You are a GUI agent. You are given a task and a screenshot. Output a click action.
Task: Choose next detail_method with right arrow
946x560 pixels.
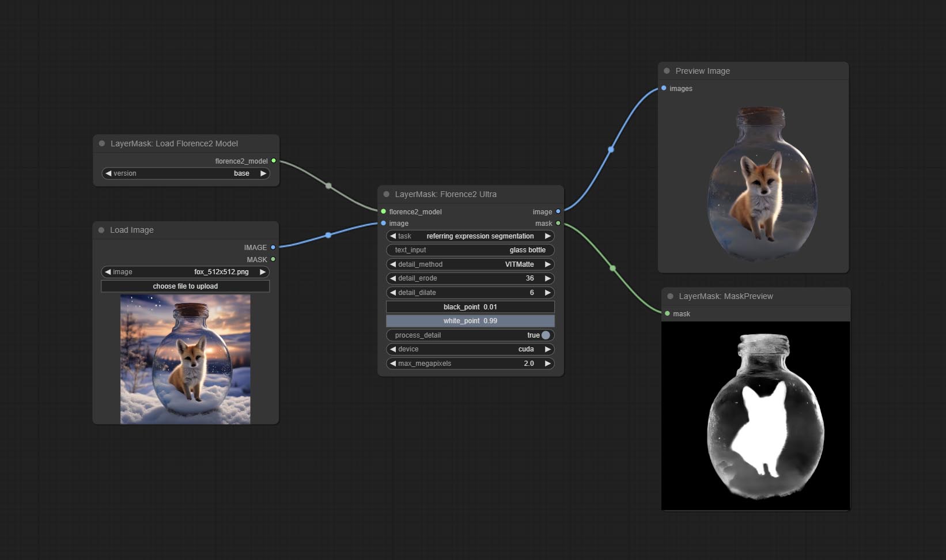pos(548,264)
